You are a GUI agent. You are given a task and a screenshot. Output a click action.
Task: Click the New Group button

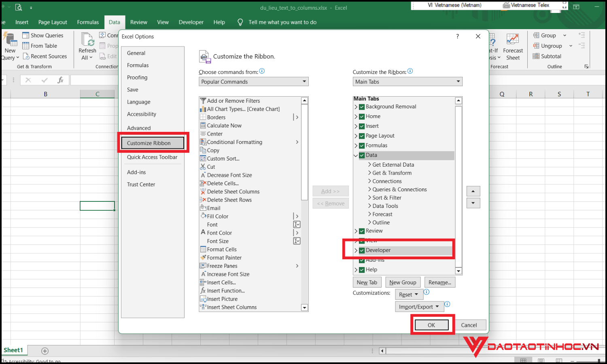[x=403, y=282]
